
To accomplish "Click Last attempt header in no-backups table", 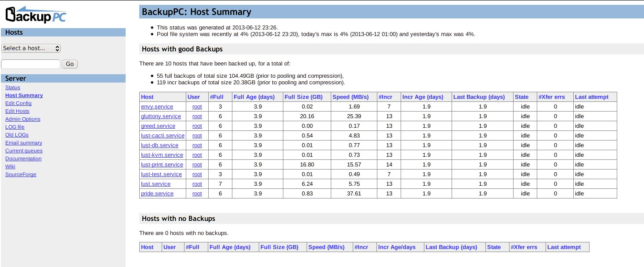I will click(x=564, y=247).
